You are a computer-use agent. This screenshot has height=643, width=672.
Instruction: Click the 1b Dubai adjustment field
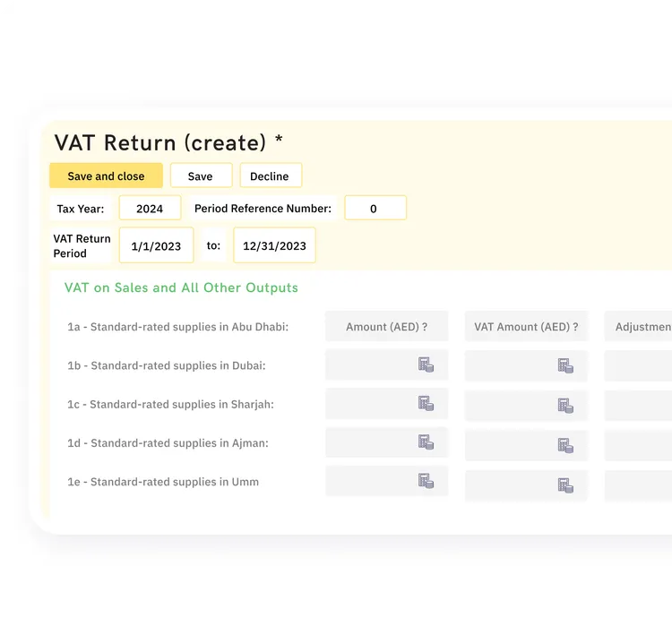point(638,365)
